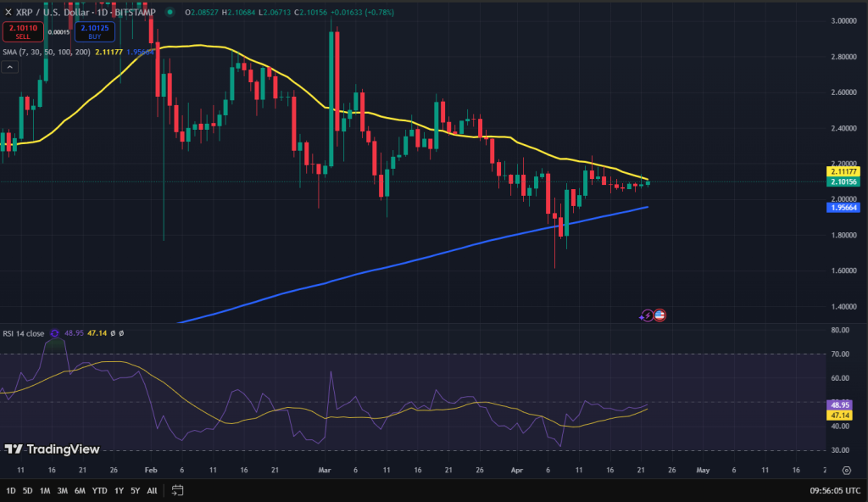
Task: Click the SMA (7, 30, 50, 100, 200) indicator label
Action: click(47, 52)
